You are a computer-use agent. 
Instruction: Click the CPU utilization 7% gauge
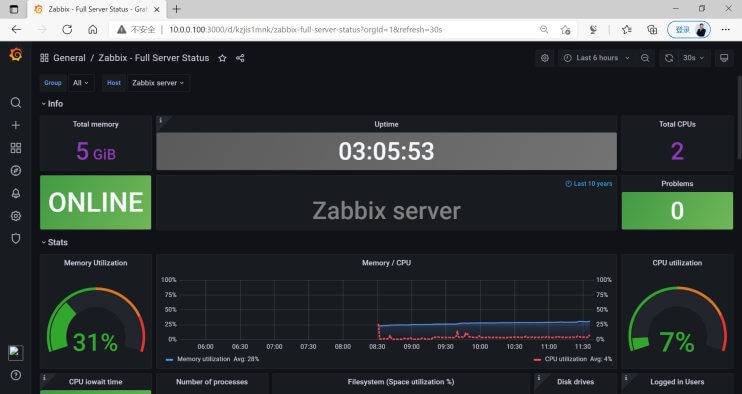(677, 320)
